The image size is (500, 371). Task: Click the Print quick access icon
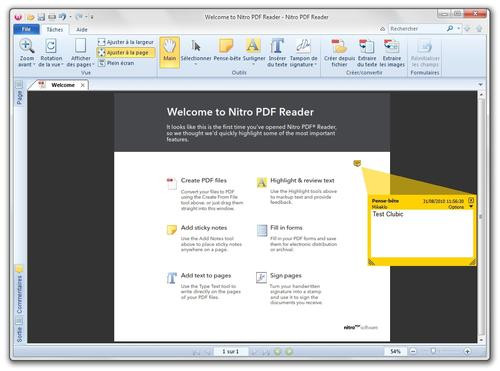point(52,17)
